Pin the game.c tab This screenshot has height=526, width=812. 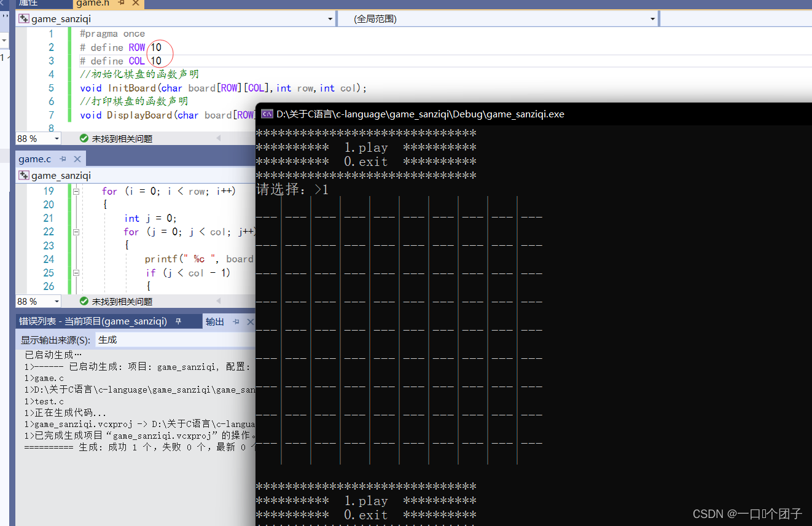[x=63, y=159]
